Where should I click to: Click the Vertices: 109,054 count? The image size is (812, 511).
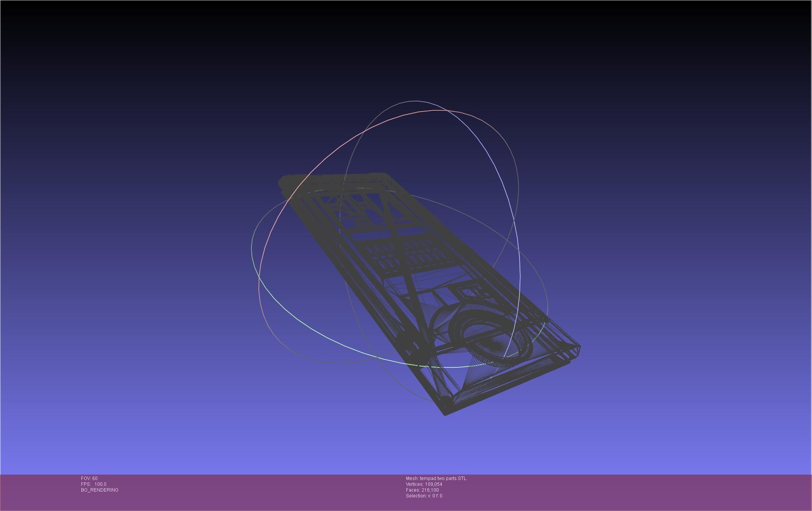point(424,484)
